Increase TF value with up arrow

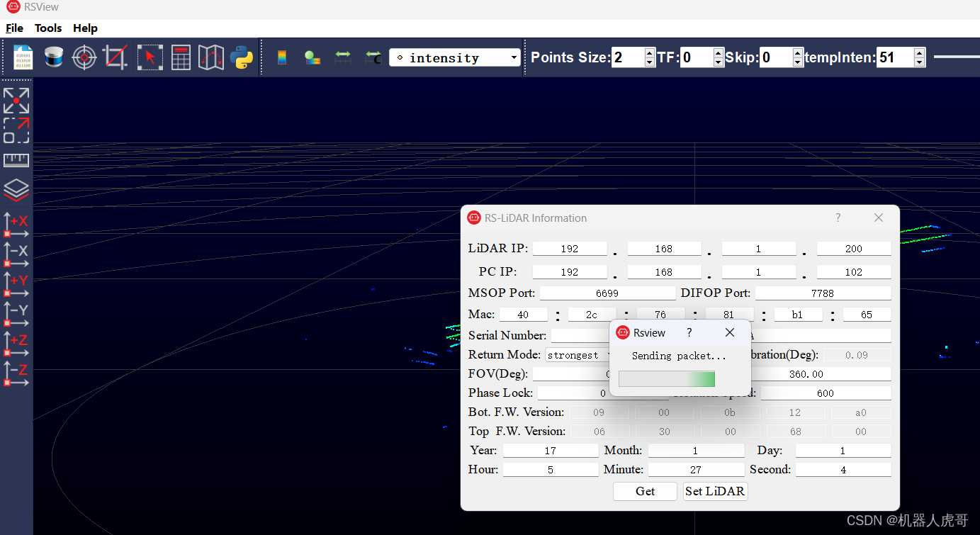click(x=719, y=53)
